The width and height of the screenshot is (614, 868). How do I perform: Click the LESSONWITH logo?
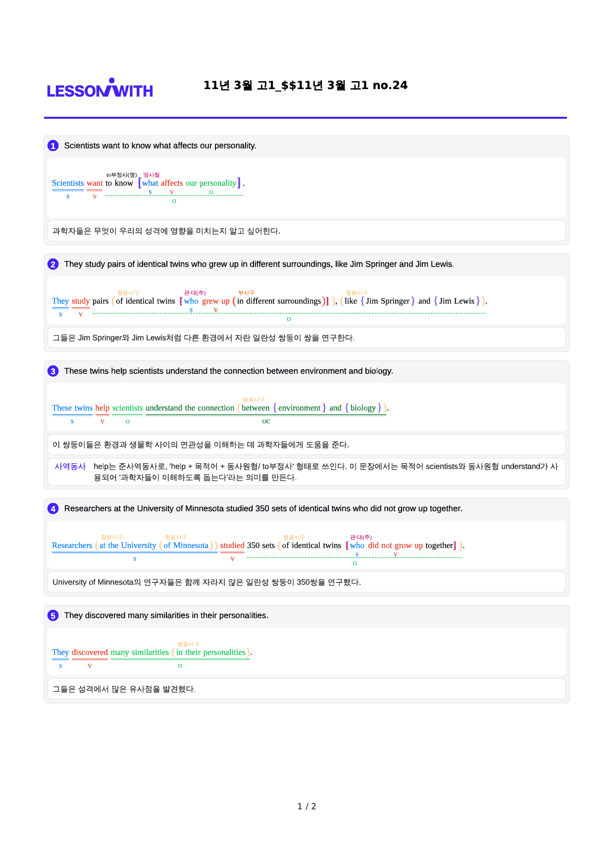pyautogui.click(x=100, y=88)
